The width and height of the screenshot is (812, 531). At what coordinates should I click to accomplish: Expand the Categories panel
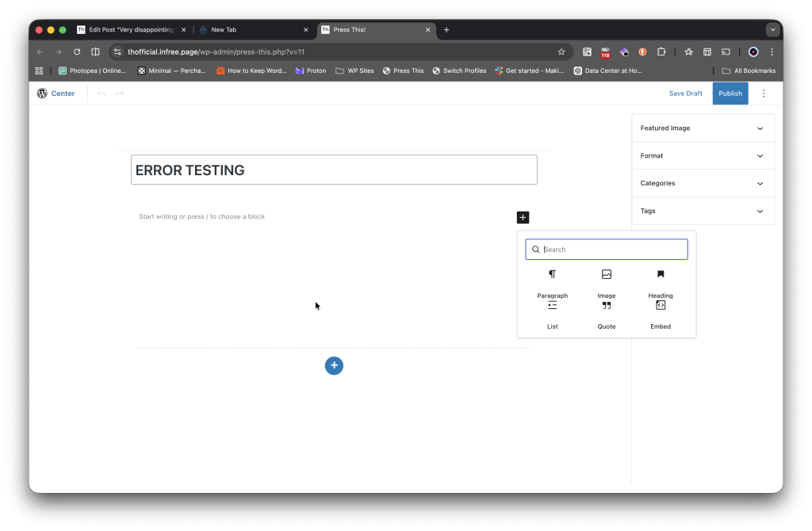coord(703,183)
